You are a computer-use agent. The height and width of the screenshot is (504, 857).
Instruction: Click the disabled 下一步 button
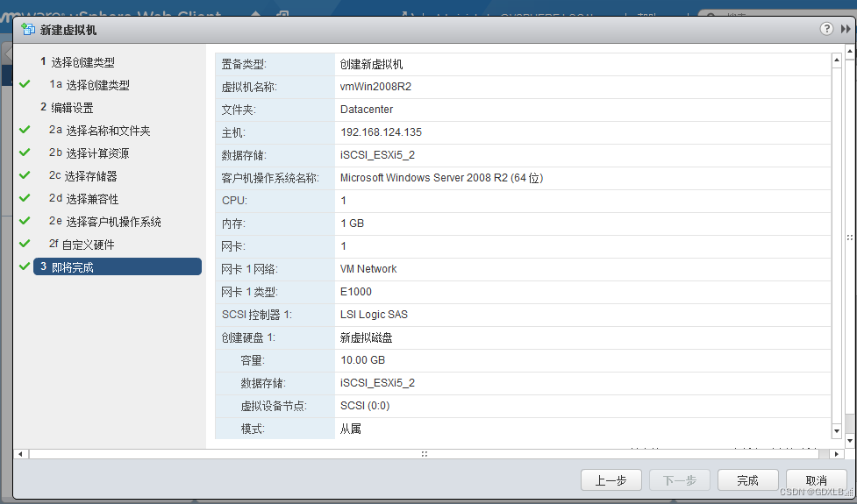click(x=679, y=480)
